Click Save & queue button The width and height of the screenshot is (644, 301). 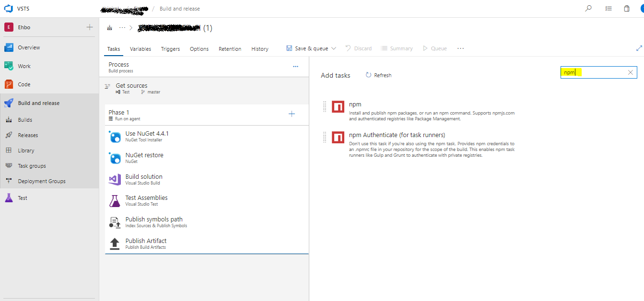click(x=307, y=48)
